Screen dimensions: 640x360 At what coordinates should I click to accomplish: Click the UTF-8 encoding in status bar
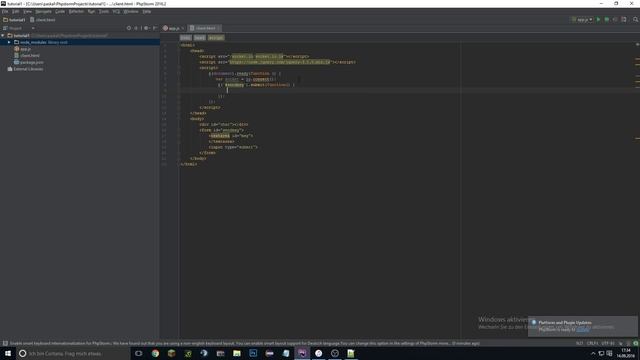pyautogui.click(x=608, y=343)
